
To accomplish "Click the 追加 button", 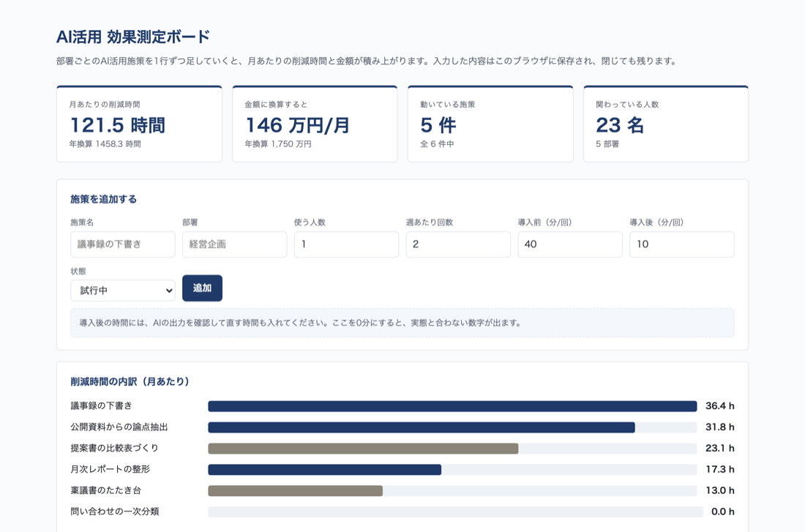I will point(202,288).
